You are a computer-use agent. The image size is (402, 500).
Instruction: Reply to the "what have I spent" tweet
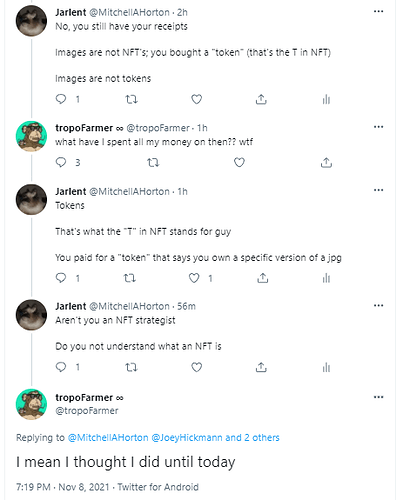point(61,162)
